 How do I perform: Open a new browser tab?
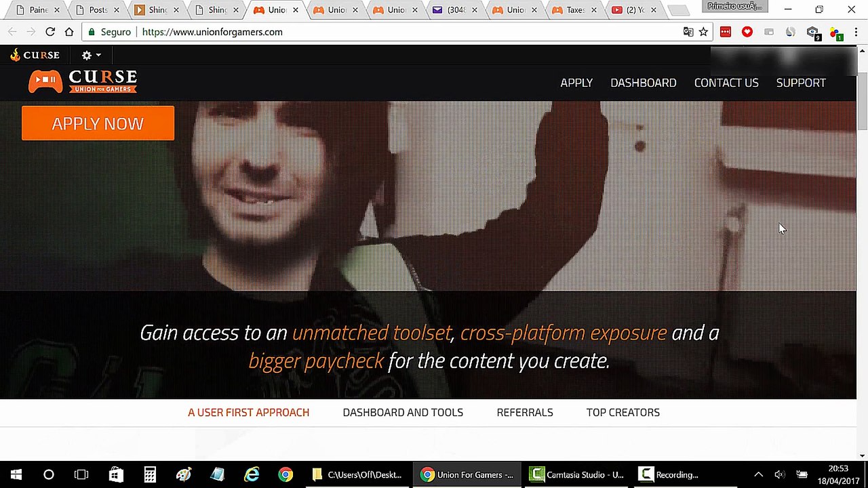[678, 10]
